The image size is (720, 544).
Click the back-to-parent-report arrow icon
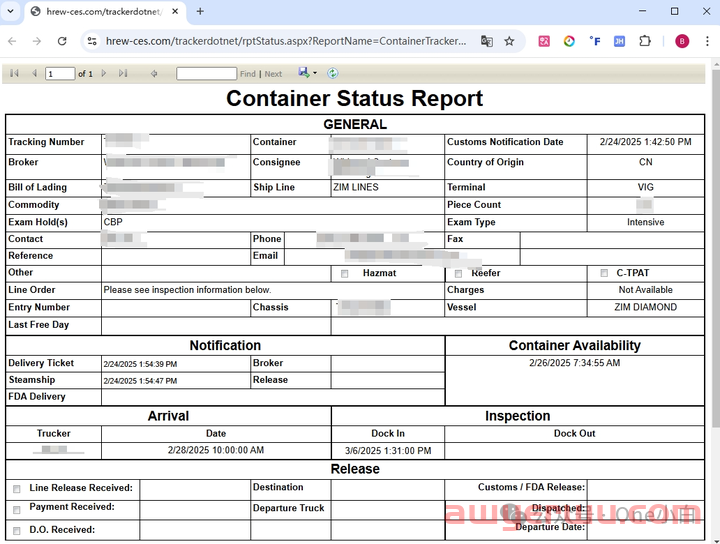[154, 73]
